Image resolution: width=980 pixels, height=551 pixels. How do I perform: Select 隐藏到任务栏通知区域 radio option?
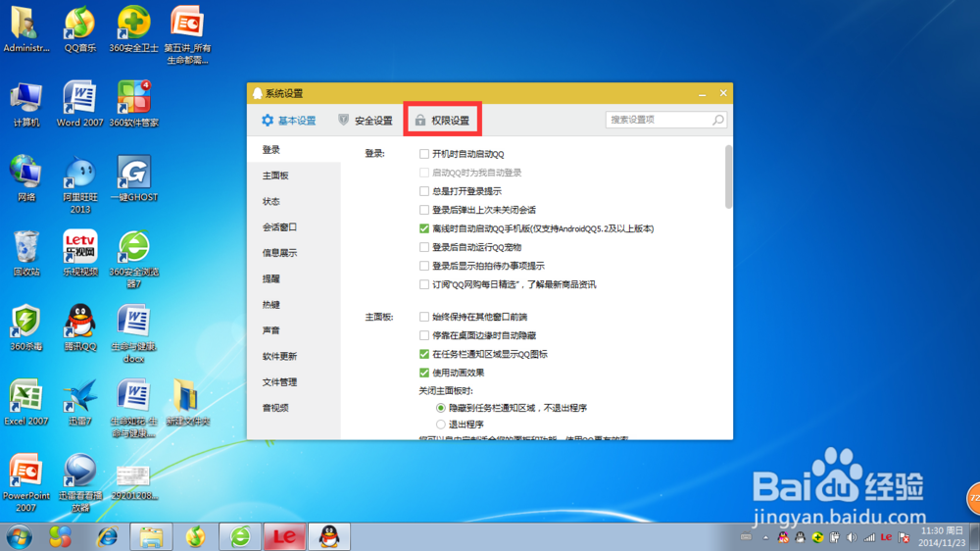(x=441, y=408)
